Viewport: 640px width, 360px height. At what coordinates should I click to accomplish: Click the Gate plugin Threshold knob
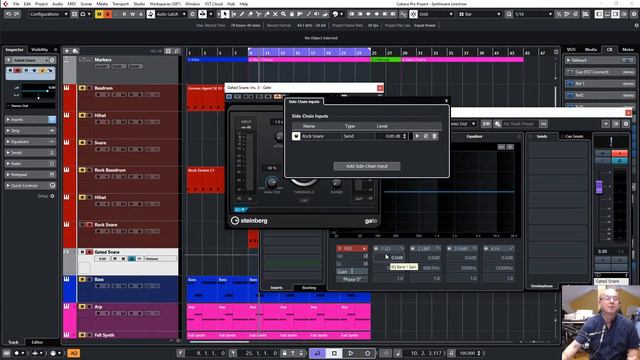click(304, 182)
